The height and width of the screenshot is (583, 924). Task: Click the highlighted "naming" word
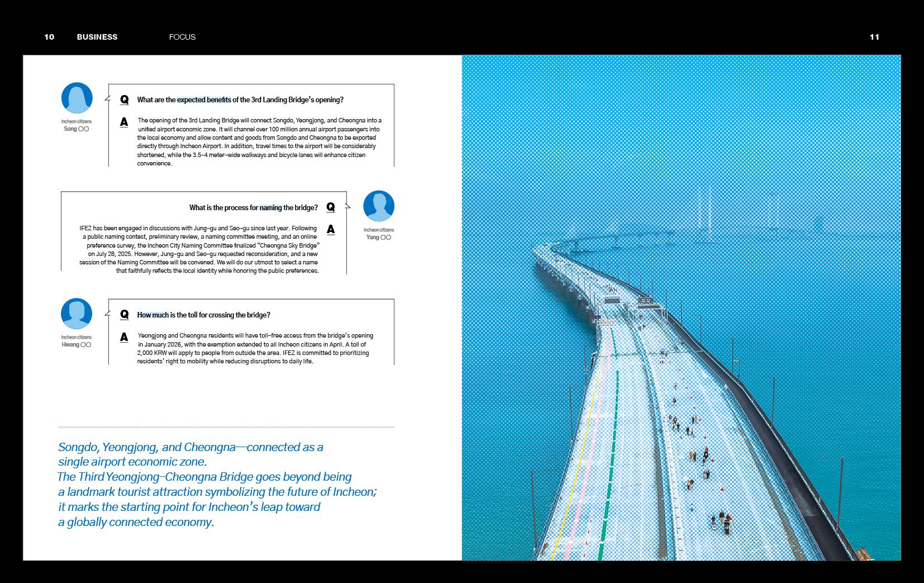tap(270, 208)
